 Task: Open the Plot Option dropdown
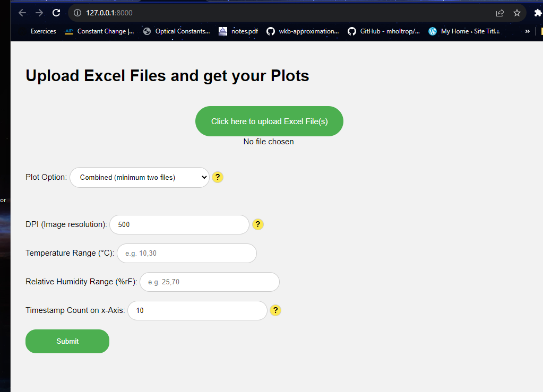coord(139,177)
